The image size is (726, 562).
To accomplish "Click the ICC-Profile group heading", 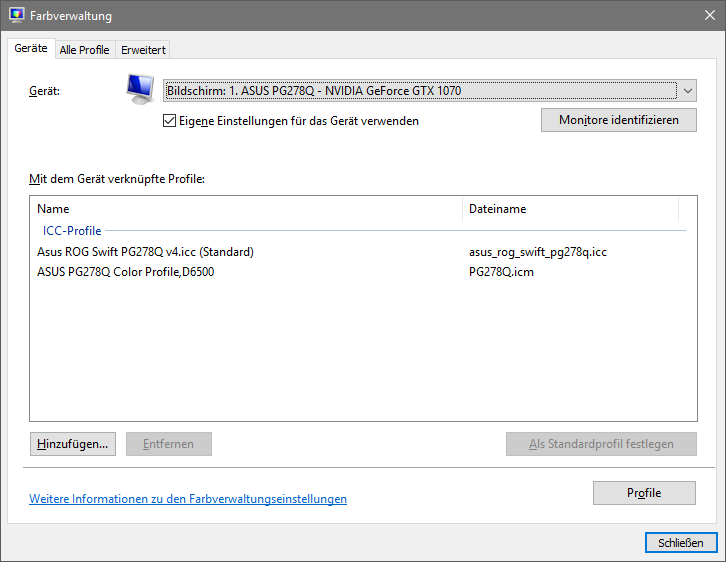I will tap(72, 231).
